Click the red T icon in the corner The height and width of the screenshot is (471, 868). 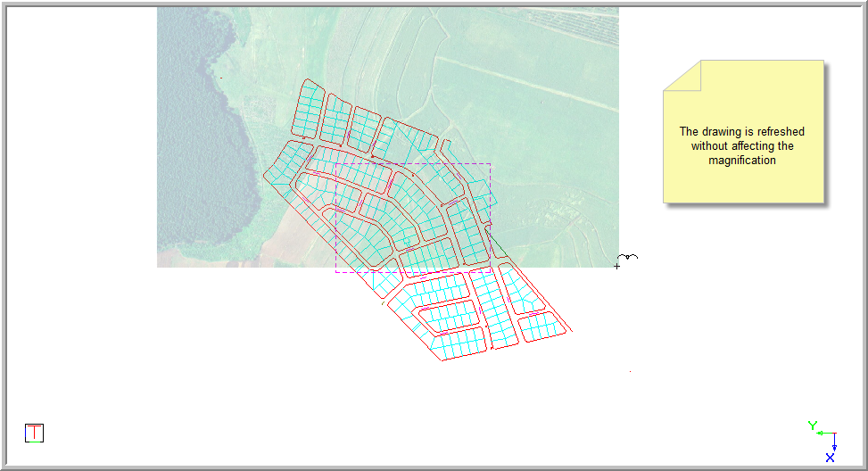tap(34, 434)
